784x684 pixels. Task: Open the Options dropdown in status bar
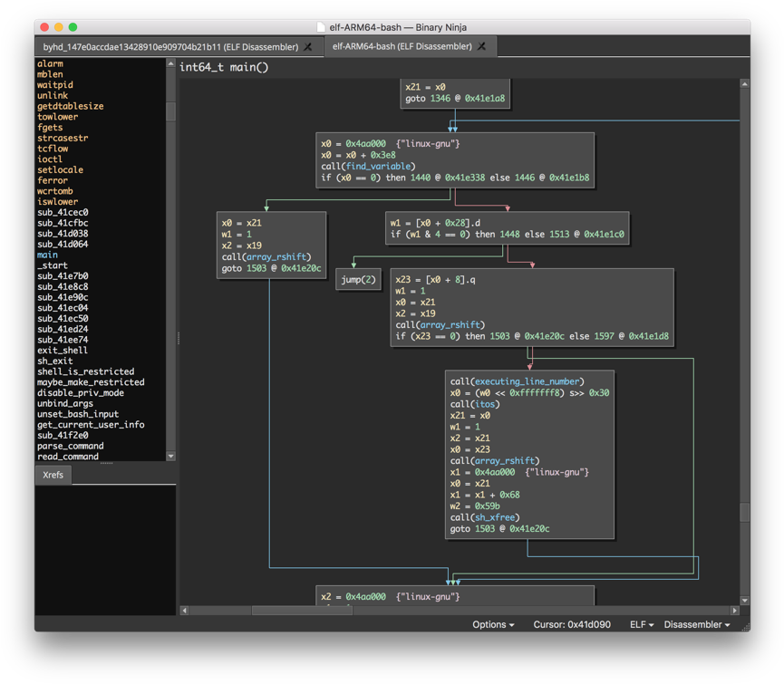(493, 625)
